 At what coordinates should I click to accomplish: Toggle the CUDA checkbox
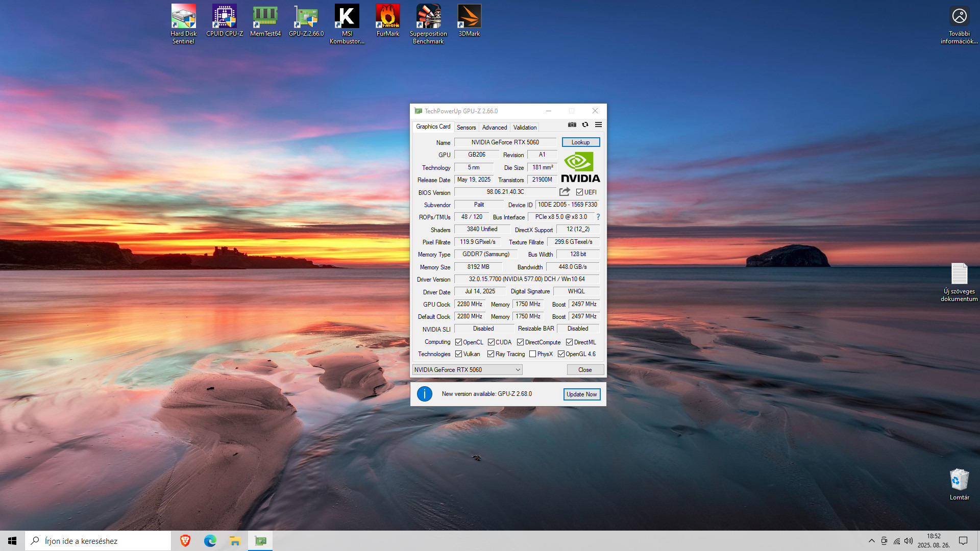(491, 342)
